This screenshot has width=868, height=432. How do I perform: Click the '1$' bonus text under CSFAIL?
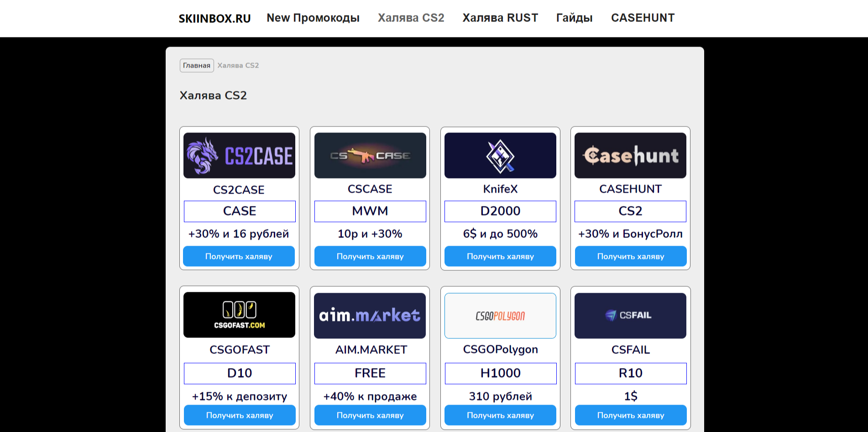tap(631, 396)
